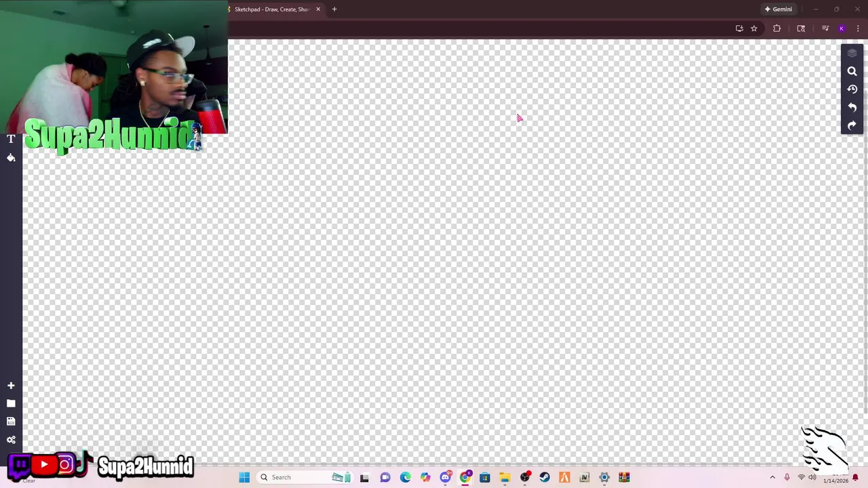Screen dimensions: 868x488
Task: Click the Gemini button in Chrome
Action: click(x=778, y=9)
